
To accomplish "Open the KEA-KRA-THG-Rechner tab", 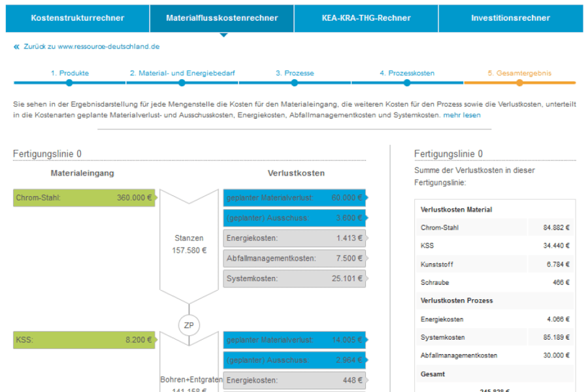I will pos(365,18).
